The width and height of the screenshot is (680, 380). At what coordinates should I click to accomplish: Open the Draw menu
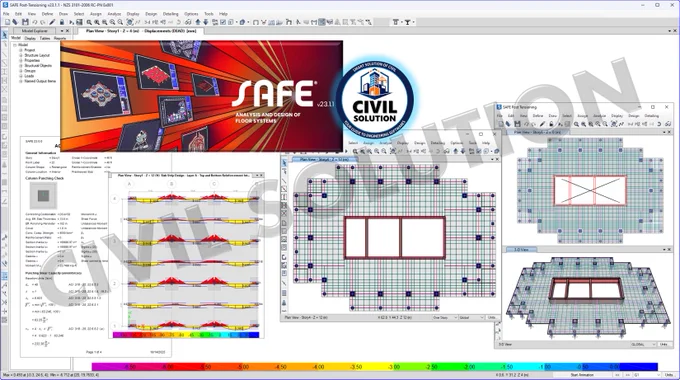click(63, 14)
